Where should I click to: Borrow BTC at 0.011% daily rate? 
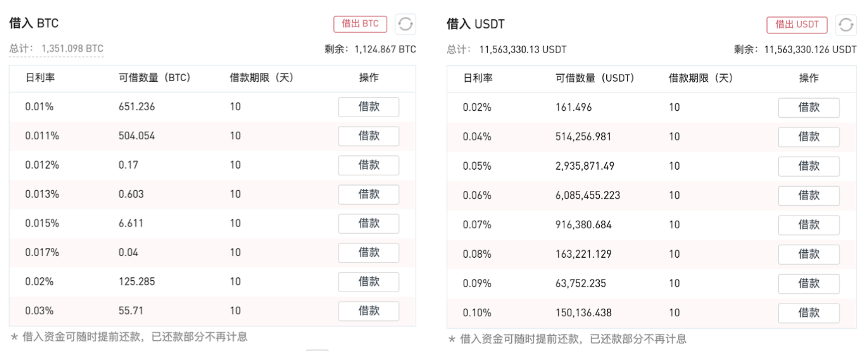[368, 136]
